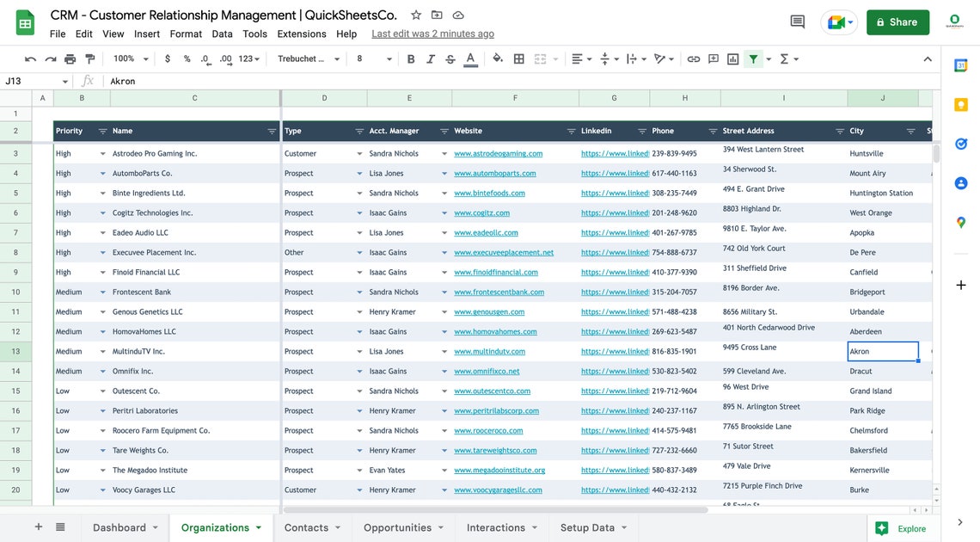Toggle bold formatting
The width and height of the screenshot is (980, 542).
(x=410, y=59)
